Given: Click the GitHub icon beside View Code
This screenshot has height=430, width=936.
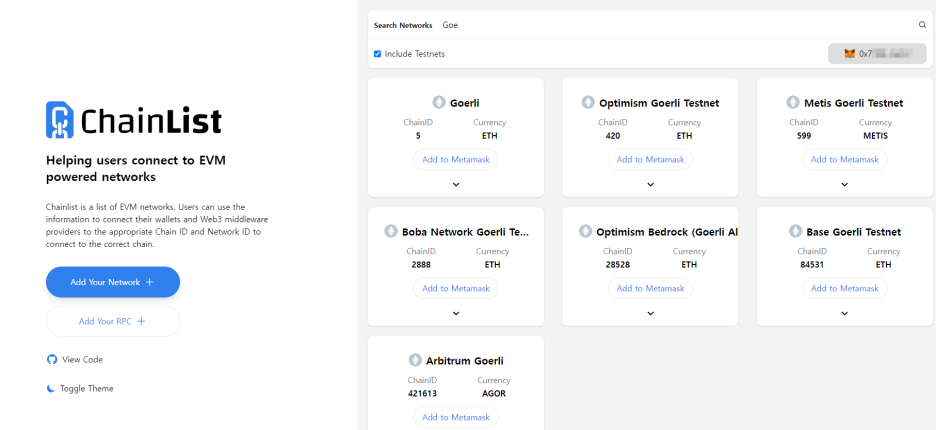Looking at the screenshot, I should 51,360.
